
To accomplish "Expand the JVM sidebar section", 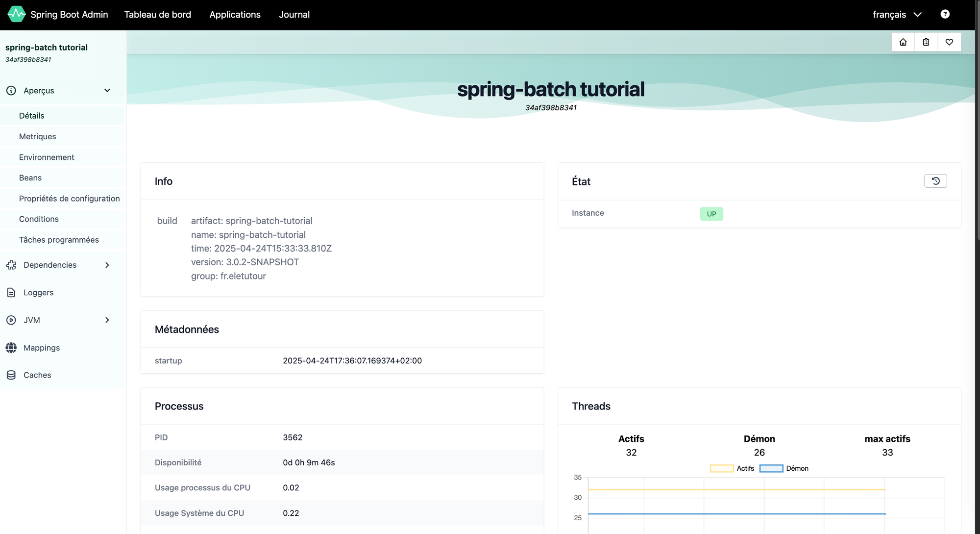I will coord(107,320).
